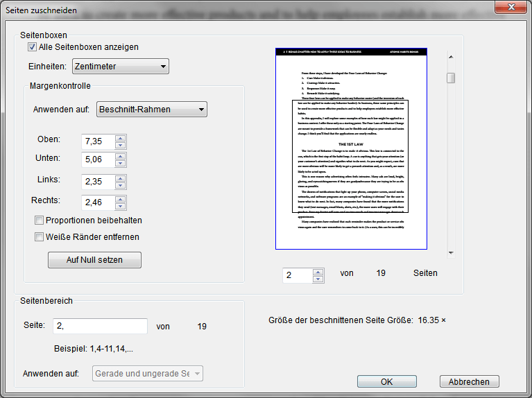Image resolution: width=532 pixels, height=398 pixels.
Task: Click Auf Null setzen button
Action: (x=94, y=260)
